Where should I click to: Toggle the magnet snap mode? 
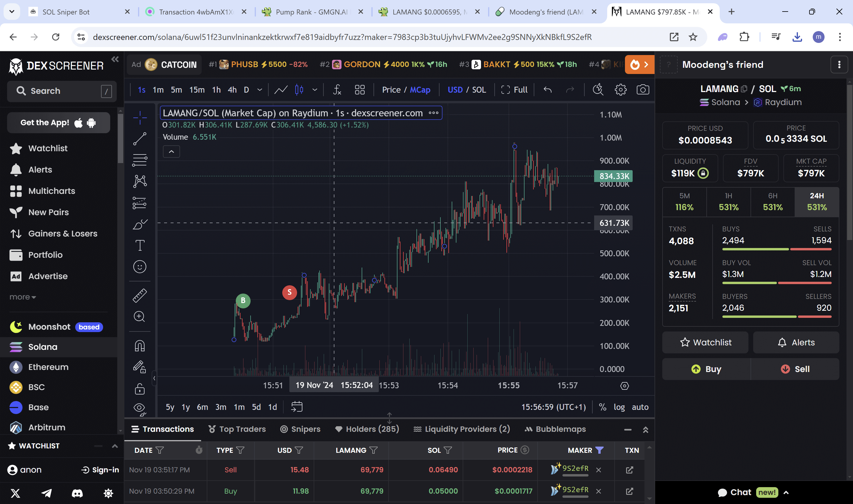click(x=140, y=346)
